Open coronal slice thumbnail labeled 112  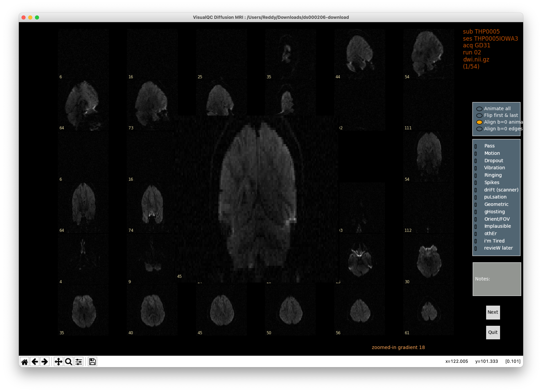pos(429,207)
